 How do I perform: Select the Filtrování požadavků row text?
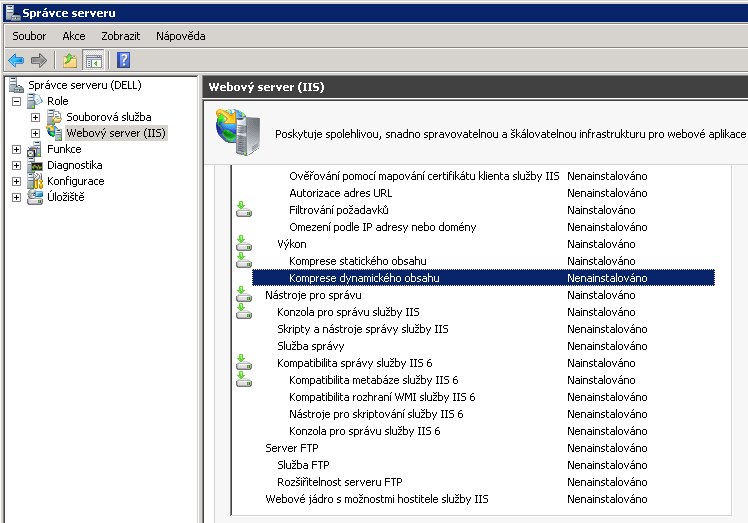pos(339,210)
